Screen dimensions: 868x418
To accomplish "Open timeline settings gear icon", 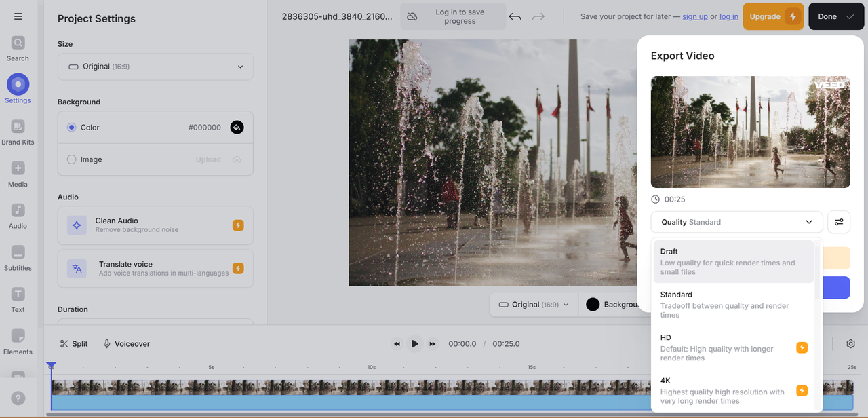I will pyautogui.click(x=851, y=344).
